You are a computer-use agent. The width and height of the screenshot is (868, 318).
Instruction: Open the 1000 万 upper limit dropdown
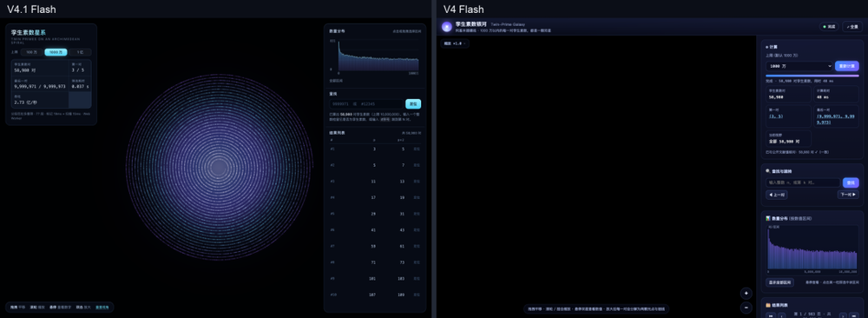point(799,66)
